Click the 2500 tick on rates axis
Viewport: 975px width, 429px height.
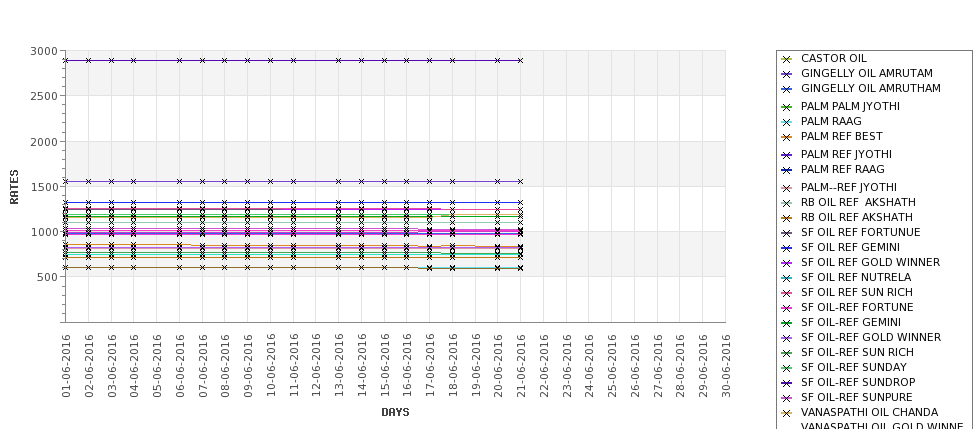44,96
